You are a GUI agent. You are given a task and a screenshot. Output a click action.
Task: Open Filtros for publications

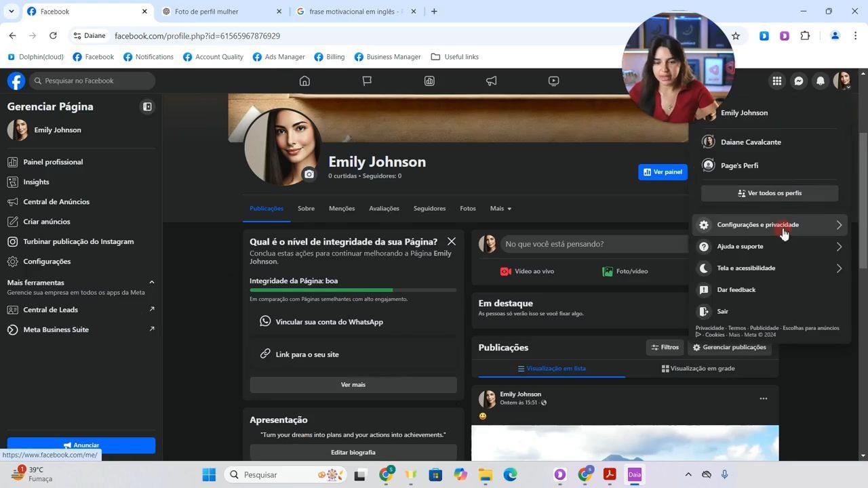[665, 347]
